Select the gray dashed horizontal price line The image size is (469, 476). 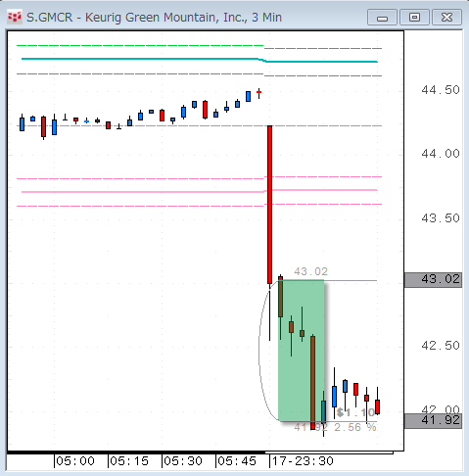pyautogui.click(x=200, y=125)
